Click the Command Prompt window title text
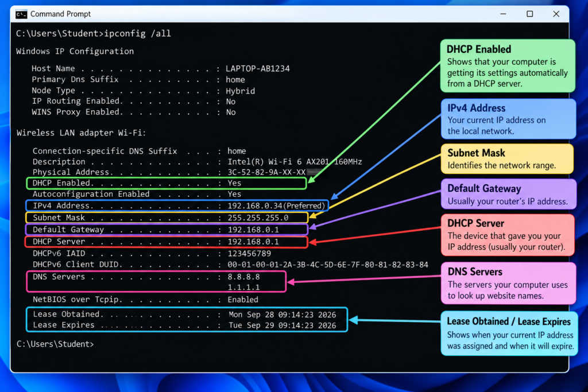Viewport: 588px width, 392px height. point(60,14)
